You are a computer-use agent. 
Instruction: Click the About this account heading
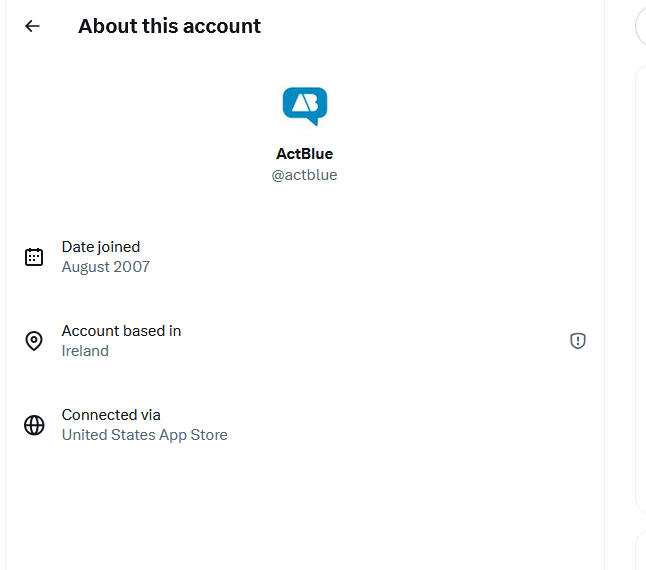169,26
